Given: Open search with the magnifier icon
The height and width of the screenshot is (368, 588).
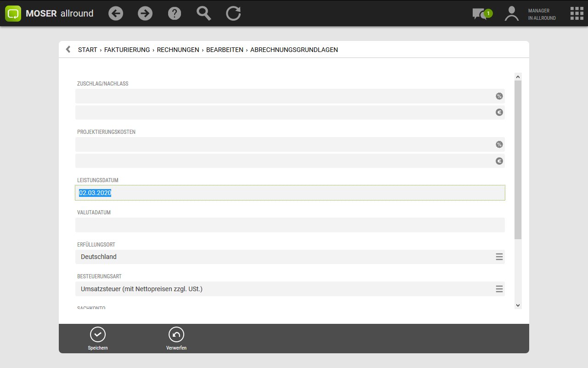Looking at the screenshot, I should tap(204, 13).
